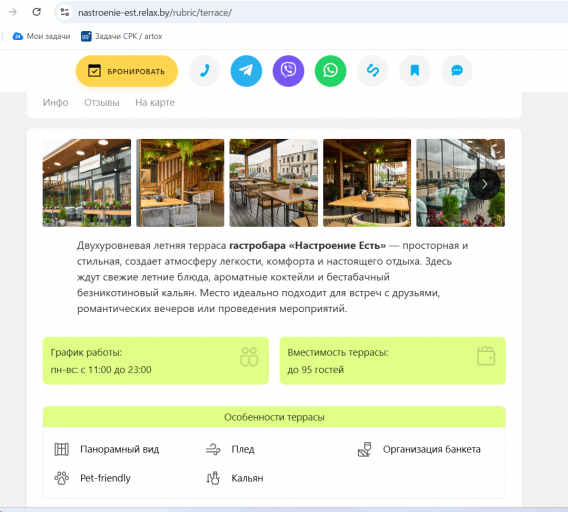Click bold text гастробара «Настроение Есть»
Viewport: 568px width, 512px height.
point(308,245)
